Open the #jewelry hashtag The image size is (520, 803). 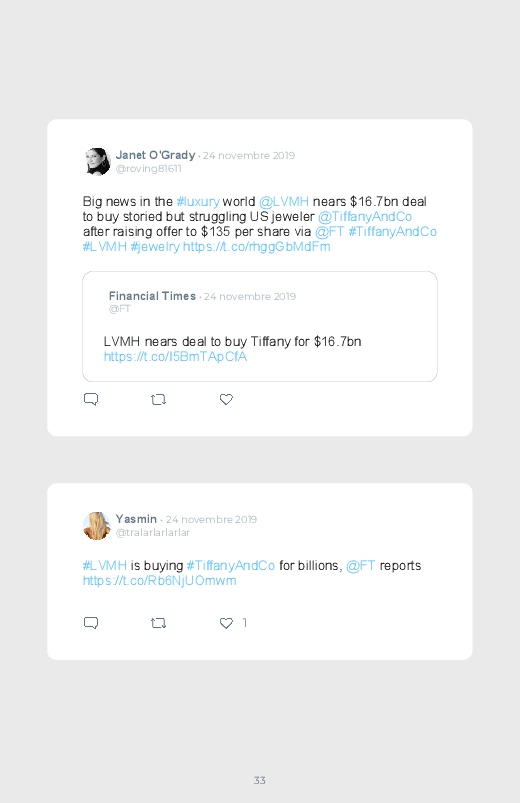click(155, 247)
